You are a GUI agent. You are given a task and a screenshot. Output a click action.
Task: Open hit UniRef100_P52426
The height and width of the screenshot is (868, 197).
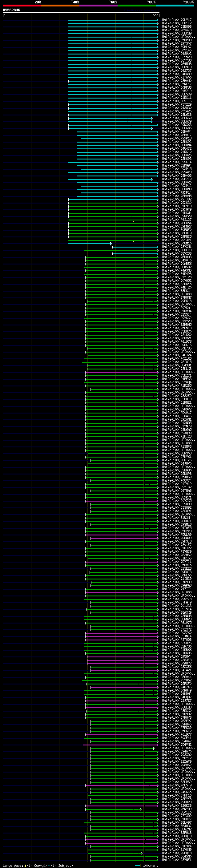tap(177, 111)
